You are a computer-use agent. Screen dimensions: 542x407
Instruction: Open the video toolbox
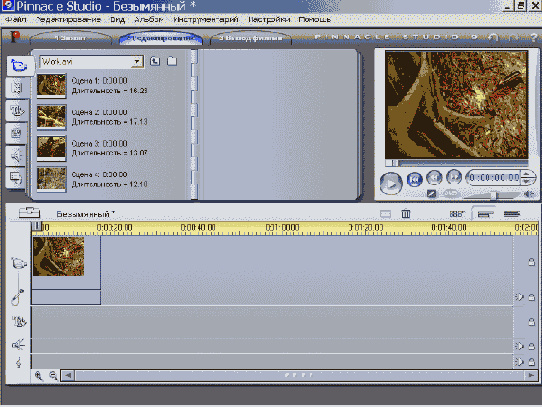[x=29, y=213]
